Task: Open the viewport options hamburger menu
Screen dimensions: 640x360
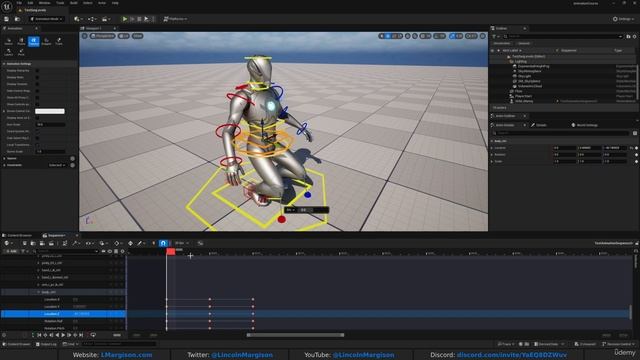Action: click(x=84, y=36)
